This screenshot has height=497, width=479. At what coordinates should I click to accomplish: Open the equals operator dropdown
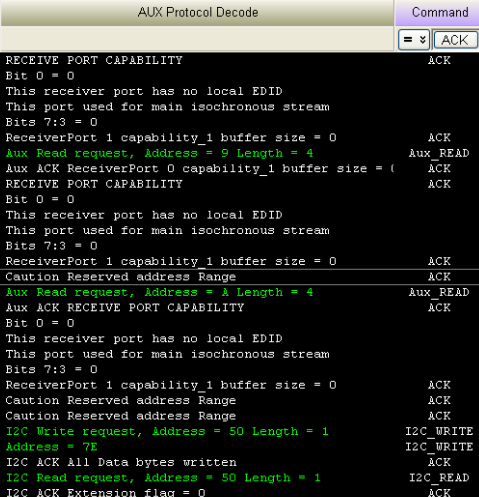tap(414, 40)
